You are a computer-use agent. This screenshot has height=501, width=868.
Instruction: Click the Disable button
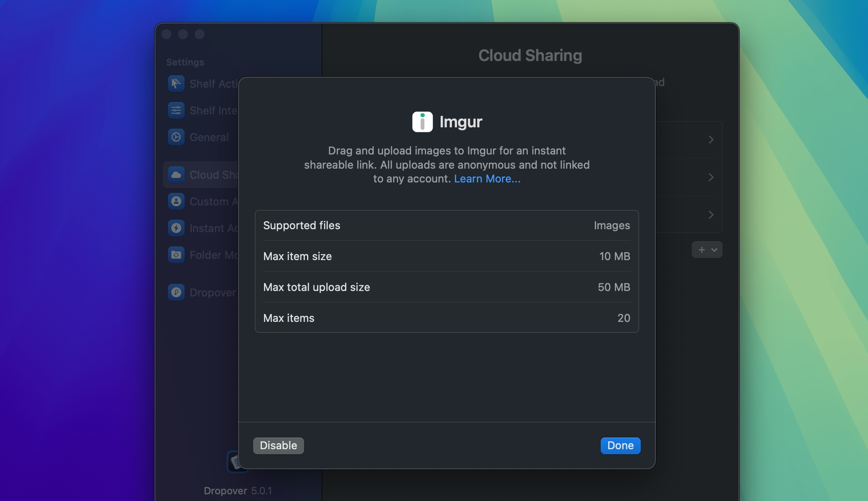[x=278, y=445]
